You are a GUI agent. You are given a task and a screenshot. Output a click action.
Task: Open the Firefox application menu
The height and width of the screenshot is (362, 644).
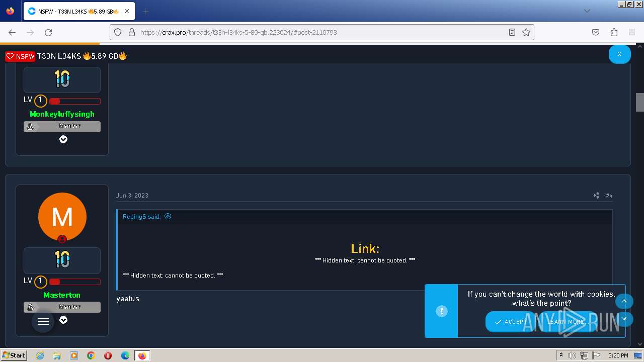pos(632,32)
